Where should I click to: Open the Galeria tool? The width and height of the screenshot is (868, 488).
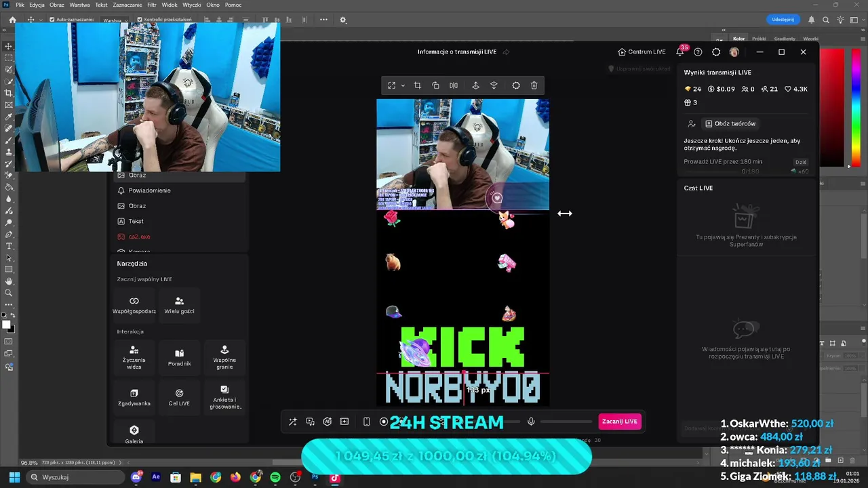tap(134, 434)
